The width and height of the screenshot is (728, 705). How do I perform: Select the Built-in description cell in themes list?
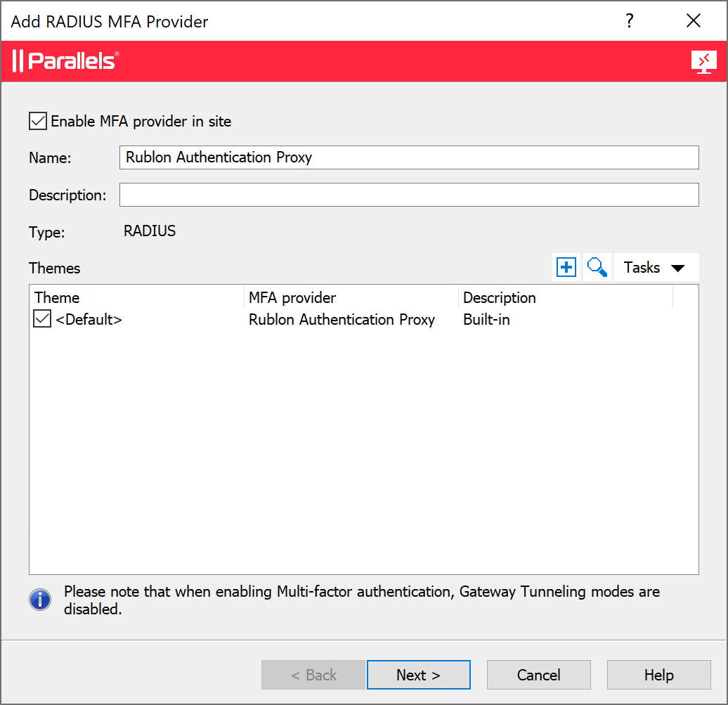click(x=487, y=320)
